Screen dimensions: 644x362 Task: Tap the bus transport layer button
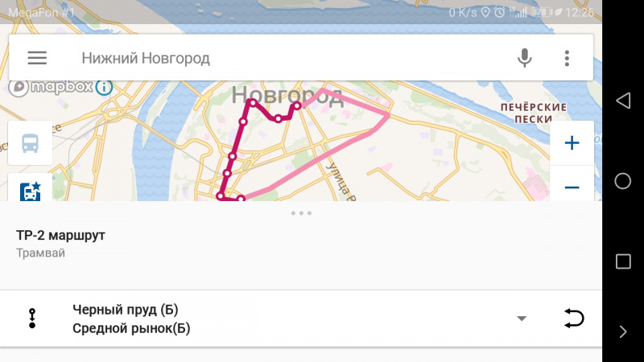(x=30, y=143)
